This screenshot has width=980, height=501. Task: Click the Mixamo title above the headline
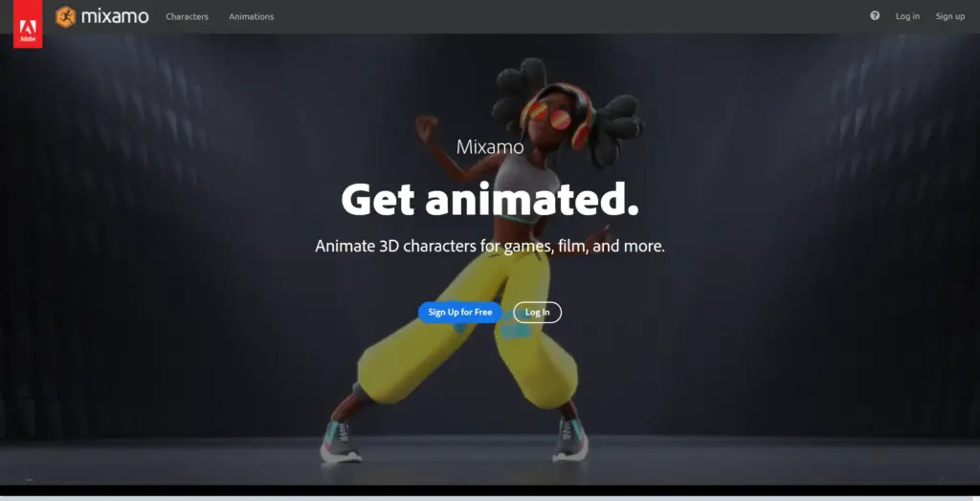coord(490,147)
